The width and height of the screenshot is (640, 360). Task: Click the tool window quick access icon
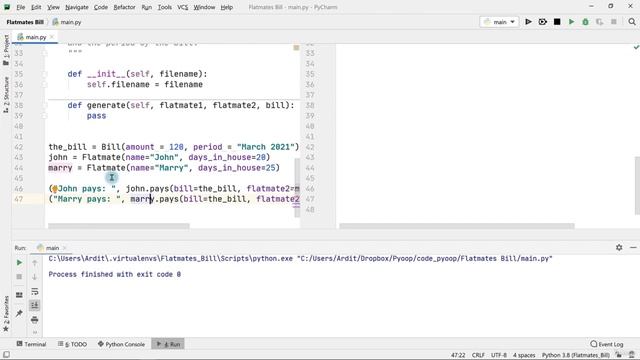[6, 355]
